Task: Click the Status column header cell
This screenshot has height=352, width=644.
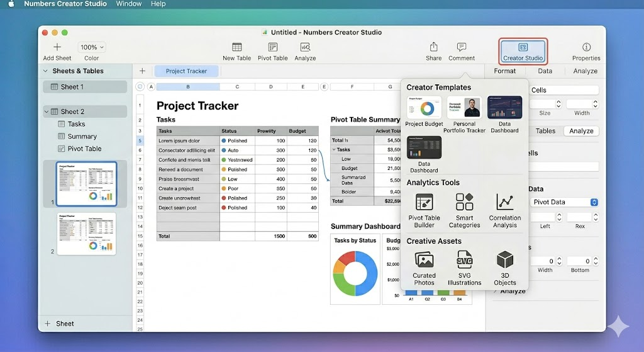Action: (x=237, y=131)
